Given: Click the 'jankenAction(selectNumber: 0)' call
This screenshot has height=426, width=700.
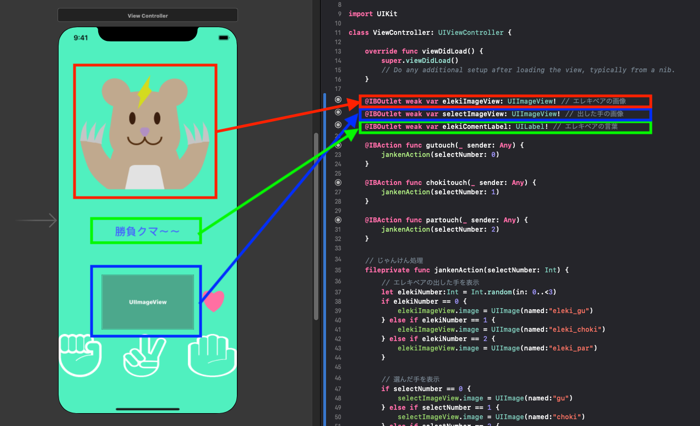Looking at the screenshot, I should pos(440,155).
